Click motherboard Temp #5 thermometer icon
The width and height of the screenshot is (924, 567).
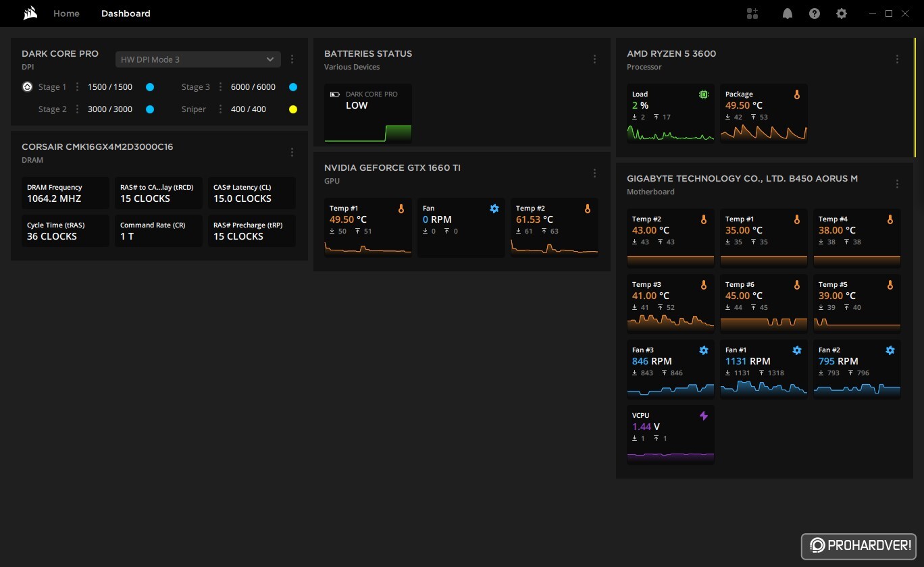click(890, 286)
